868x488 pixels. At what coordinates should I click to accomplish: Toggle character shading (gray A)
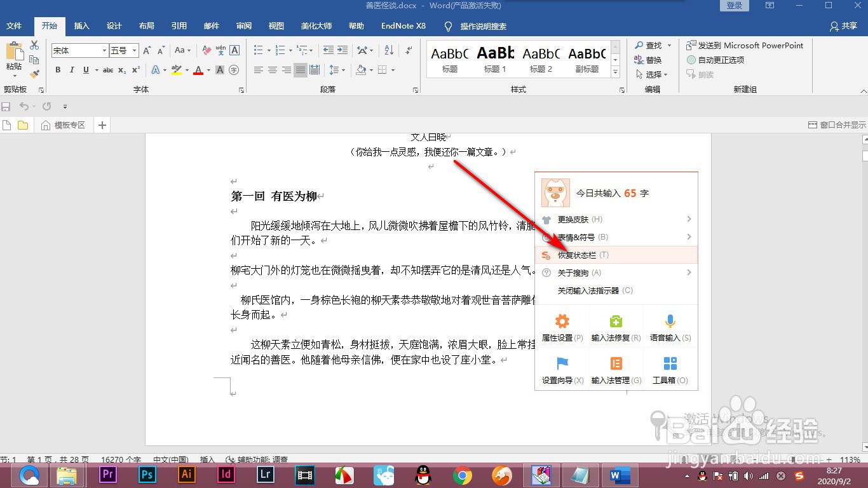[x=220, y=70]
